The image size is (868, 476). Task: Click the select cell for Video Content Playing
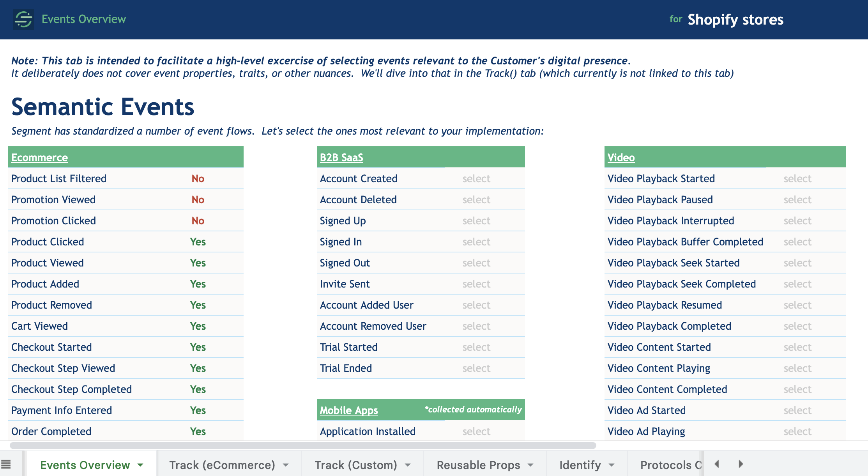click(x=797, y=368)
